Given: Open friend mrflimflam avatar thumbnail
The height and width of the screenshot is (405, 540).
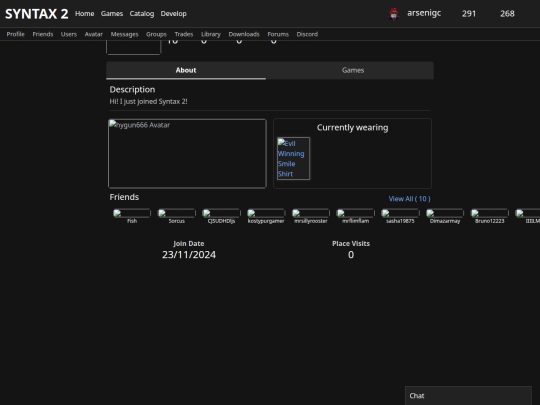Looking at the screenshot, I should [x=355, y=213].
